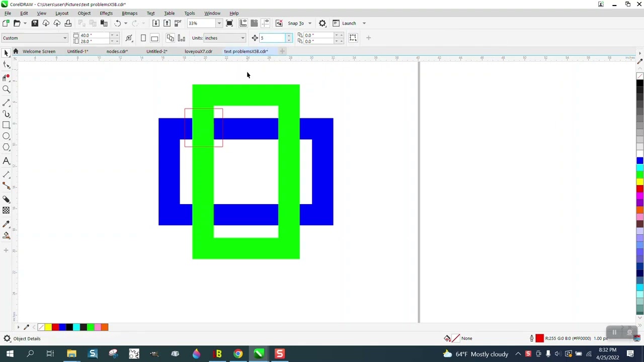Viewport: 644px width, 362px height.
Task: Expand the toolbox customize plus button
Action: [6, 250]
